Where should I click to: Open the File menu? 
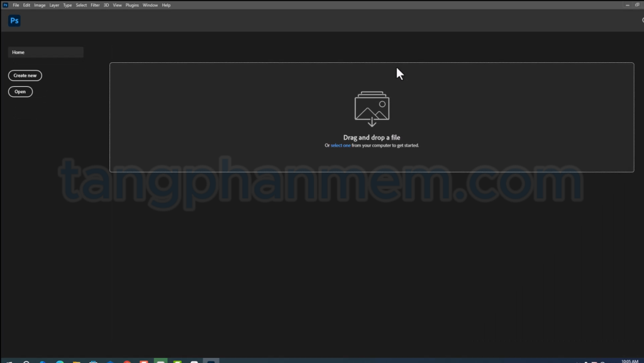pyautogui.click(x=16, y=5)
